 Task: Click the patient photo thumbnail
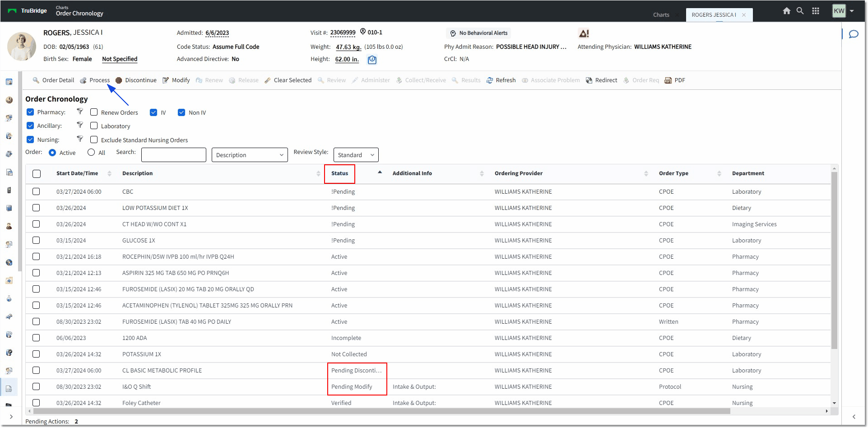(21, 46)
